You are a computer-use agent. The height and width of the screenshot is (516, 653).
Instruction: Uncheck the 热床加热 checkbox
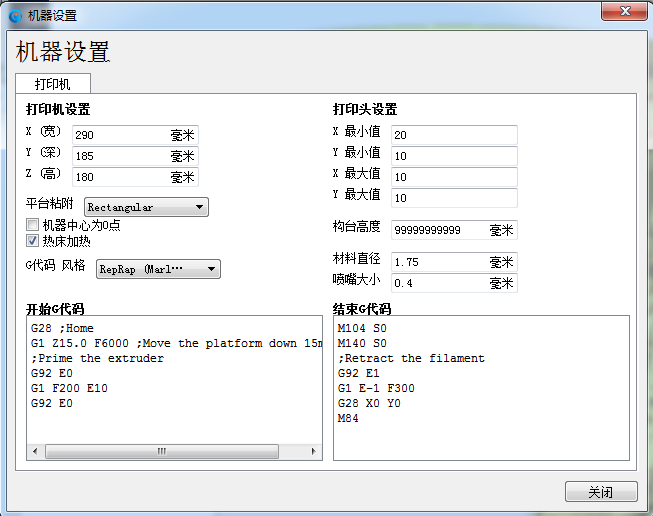33,240
